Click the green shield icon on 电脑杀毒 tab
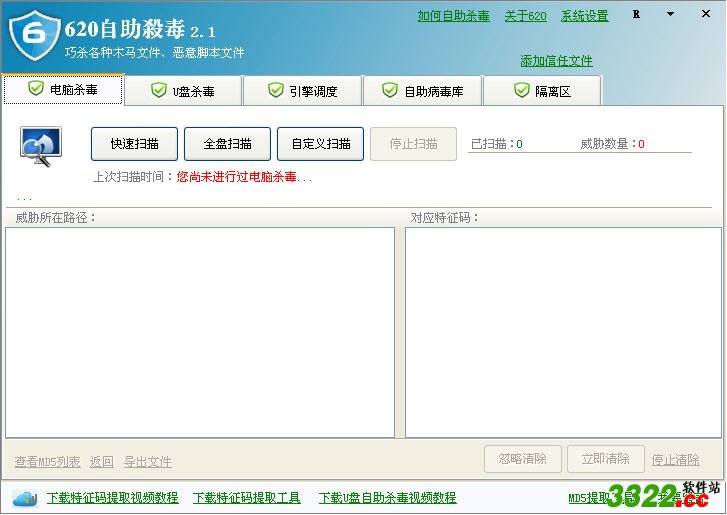 [x=36, y=88]
